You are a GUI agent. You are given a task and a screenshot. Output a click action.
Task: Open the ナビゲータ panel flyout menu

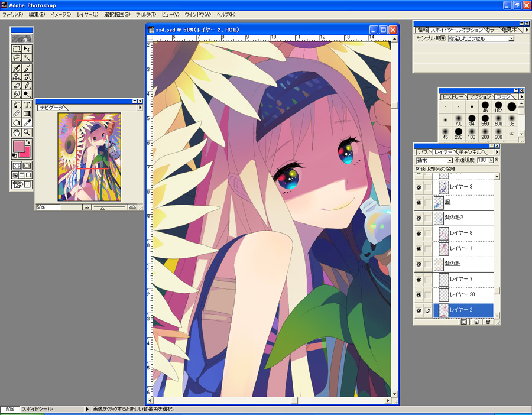pos(140,107)
